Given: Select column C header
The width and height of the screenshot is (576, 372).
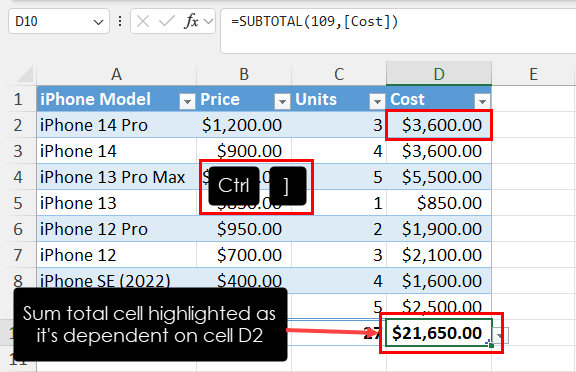Looking at the screenshot, I should coord(339,74).
